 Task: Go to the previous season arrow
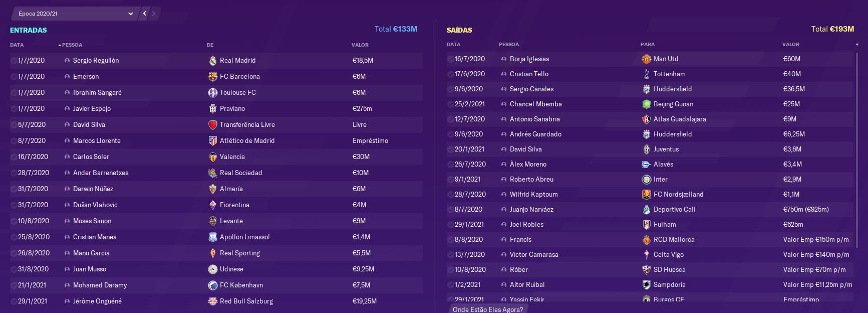point(145,14)
